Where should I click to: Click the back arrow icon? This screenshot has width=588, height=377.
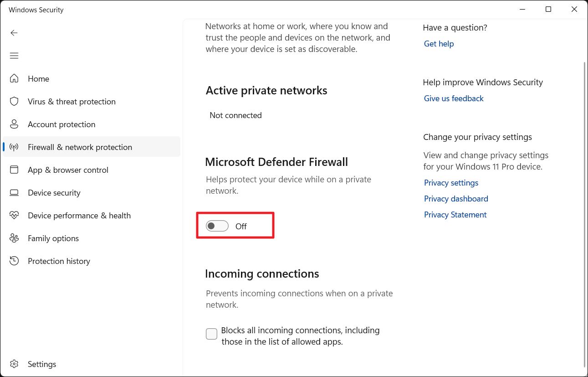tap(14, 33)
